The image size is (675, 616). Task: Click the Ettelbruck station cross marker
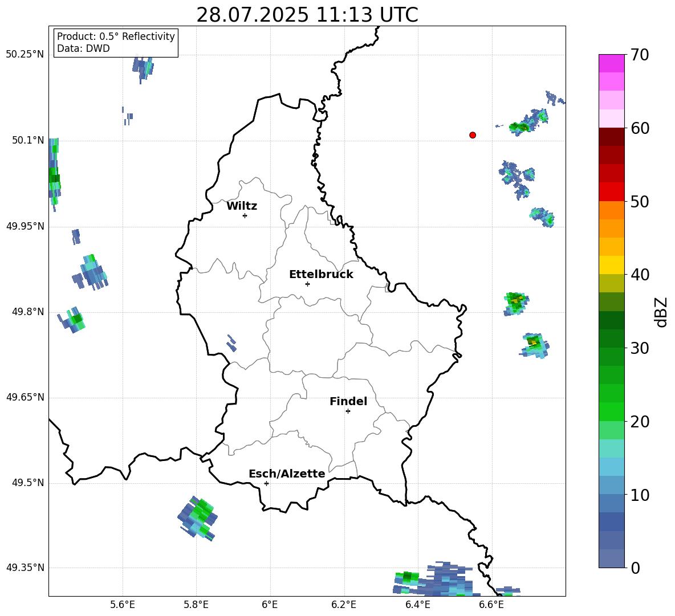307,284
